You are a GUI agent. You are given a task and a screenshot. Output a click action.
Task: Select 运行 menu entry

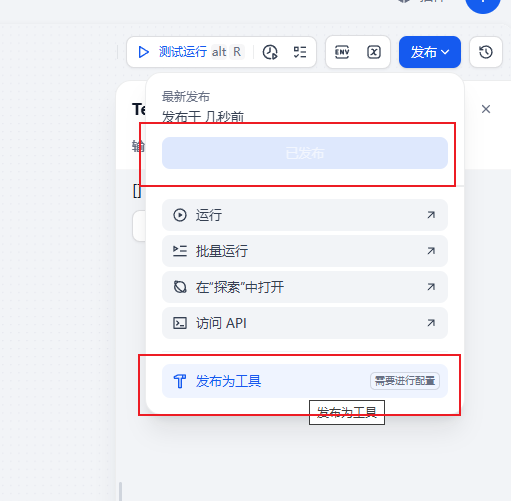pos(305,215)
